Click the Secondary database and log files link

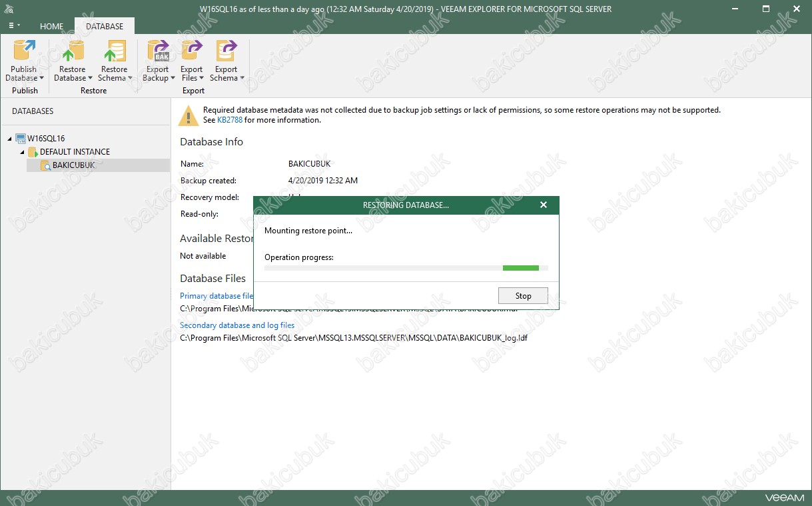tap(237, 325)
